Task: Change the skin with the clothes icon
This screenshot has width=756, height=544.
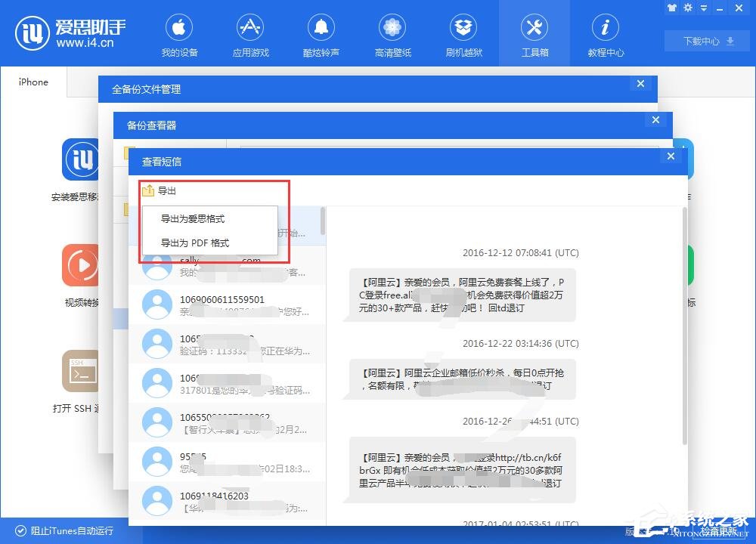Action: [671, 9]
